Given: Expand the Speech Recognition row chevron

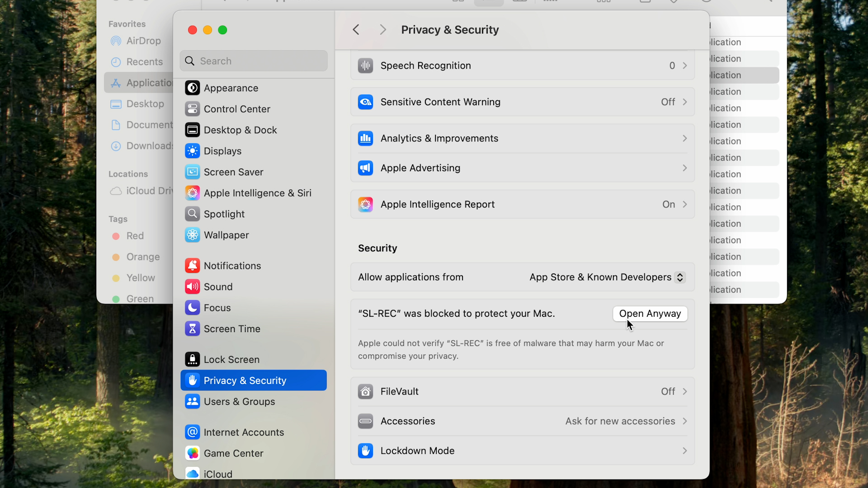Looking at the screenshot, I should 685,66.
